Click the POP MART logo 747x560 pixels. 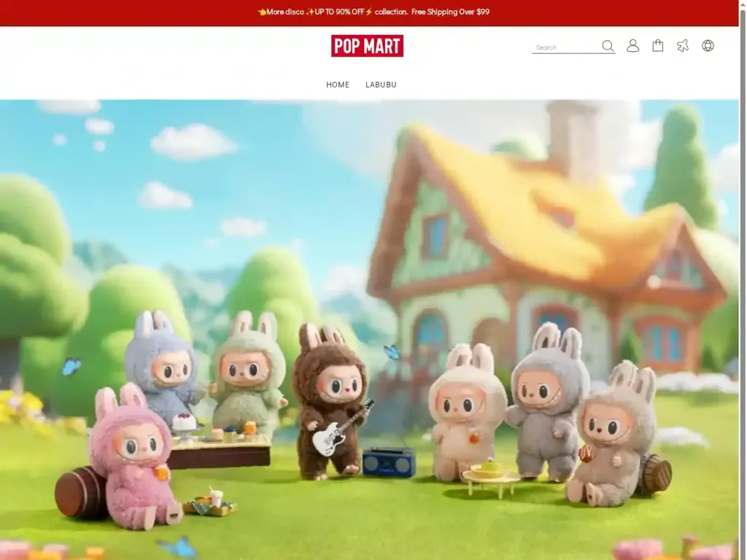(367, 46)
